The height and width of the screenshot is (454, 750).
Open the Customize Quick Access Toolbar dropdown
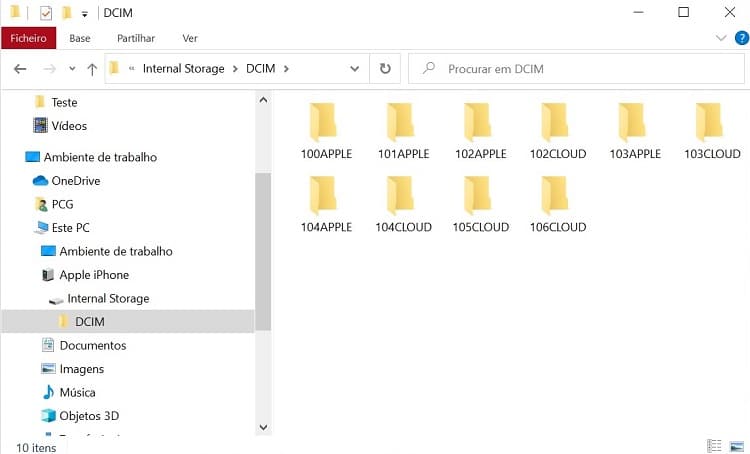click(85, 14)
